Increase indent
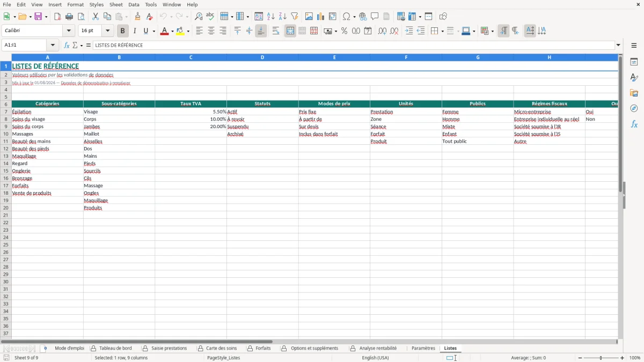Image resolution: width=644 pixels, height=362 pixels. (409, 31)
